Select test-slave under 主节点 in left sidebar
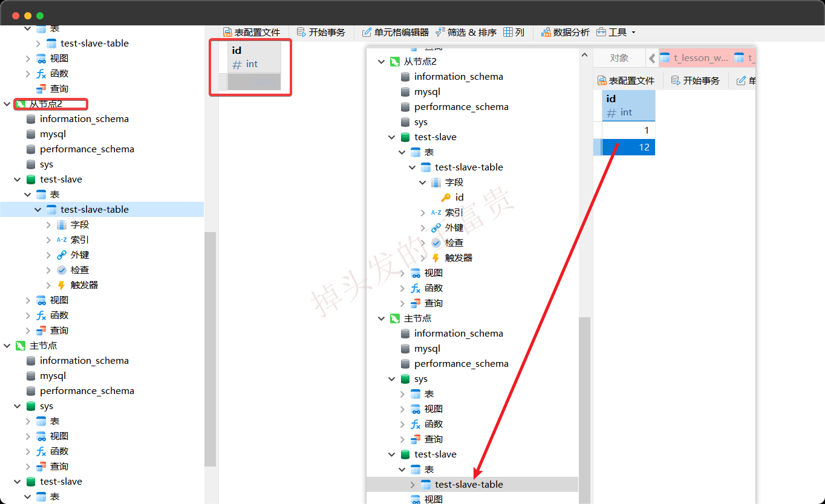The image size is (825, 504). click(x=61, y=482)
